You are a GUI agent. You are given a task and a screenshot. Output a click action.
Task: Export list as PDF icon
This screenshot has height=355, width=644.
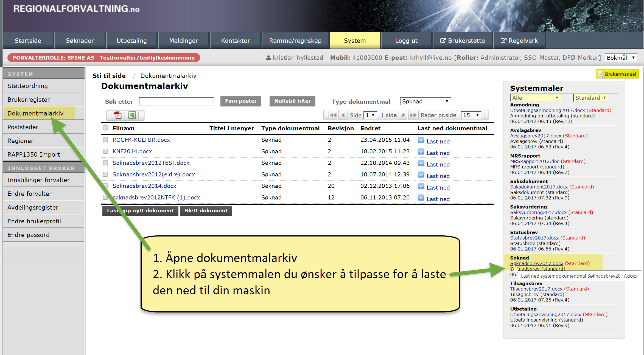coord(118,115)
